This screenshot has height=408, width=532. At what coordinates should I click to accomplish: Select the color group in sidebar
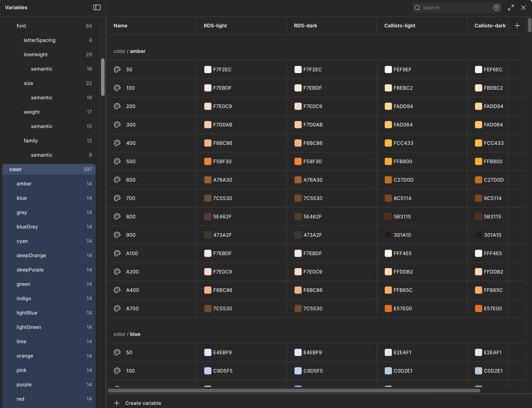pos(15,169)
